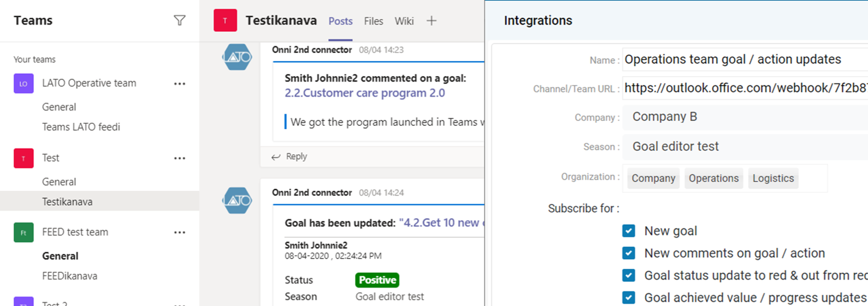This screenshot has height=306, width=868.
Task: Open the Customer care program 2.0 link
Action: [x=365, y=93]
